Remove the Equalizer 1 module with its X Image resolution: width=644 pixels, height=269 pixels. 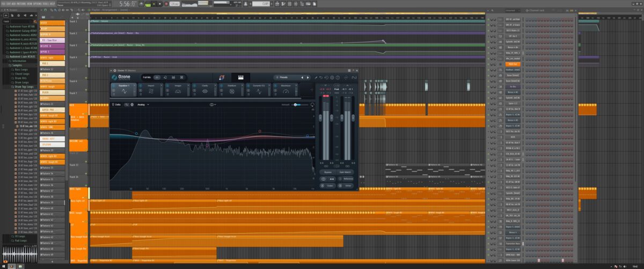134,85
